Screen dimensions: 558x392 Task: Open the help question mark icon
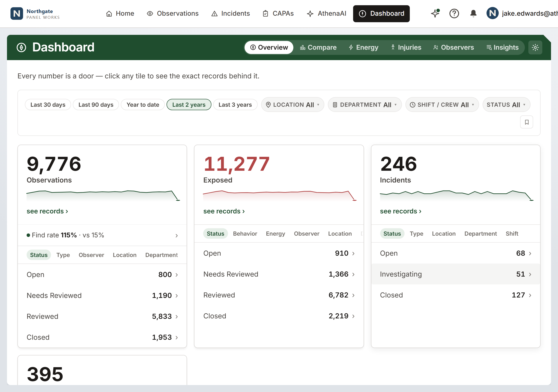click(x=454, y=13)
